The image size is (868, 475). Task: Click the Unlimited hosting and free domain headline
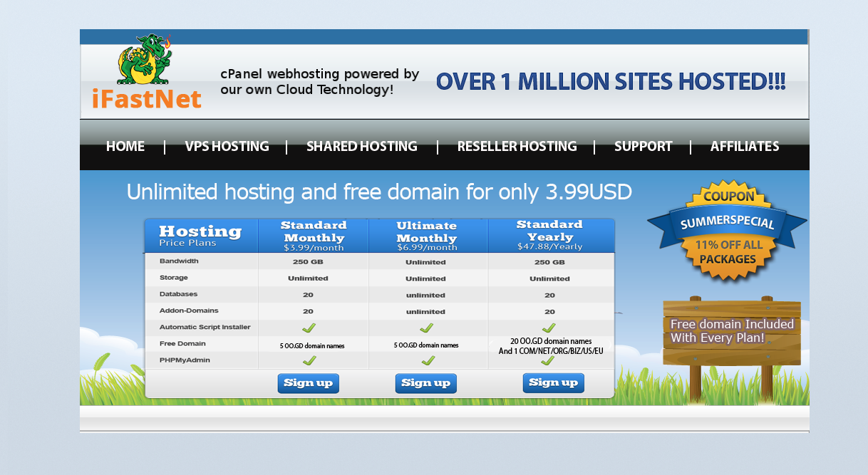pos(379,192)
